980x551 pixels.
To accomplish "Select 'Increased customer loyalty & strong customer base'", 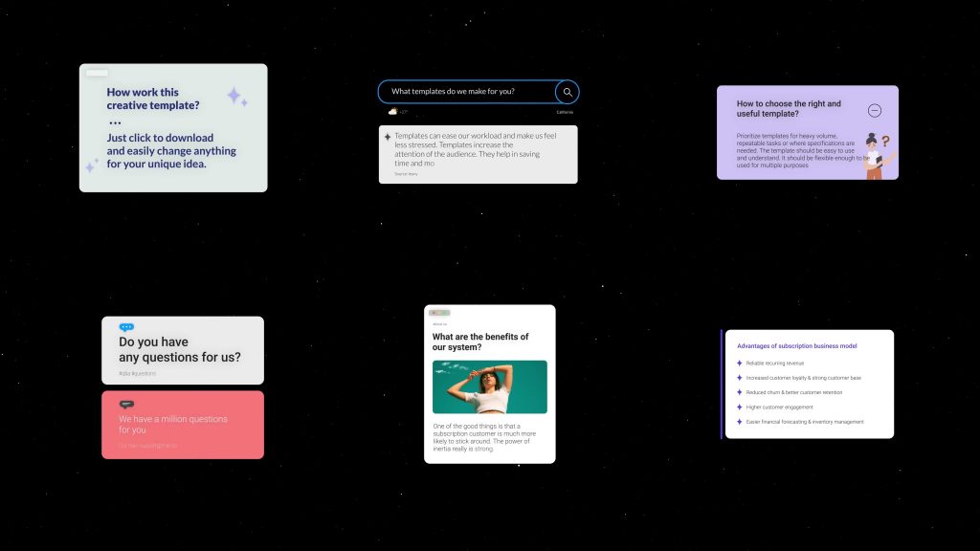I will pyautogui.click(x=803, y=378).
